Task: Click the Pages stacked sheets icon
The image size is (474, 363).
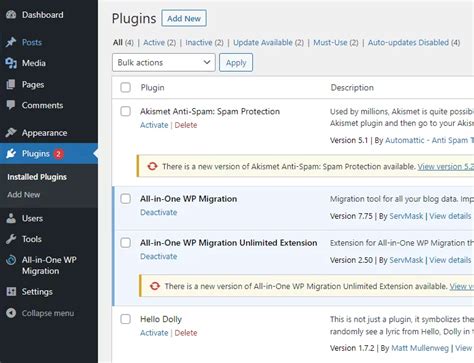Action: 11,84
